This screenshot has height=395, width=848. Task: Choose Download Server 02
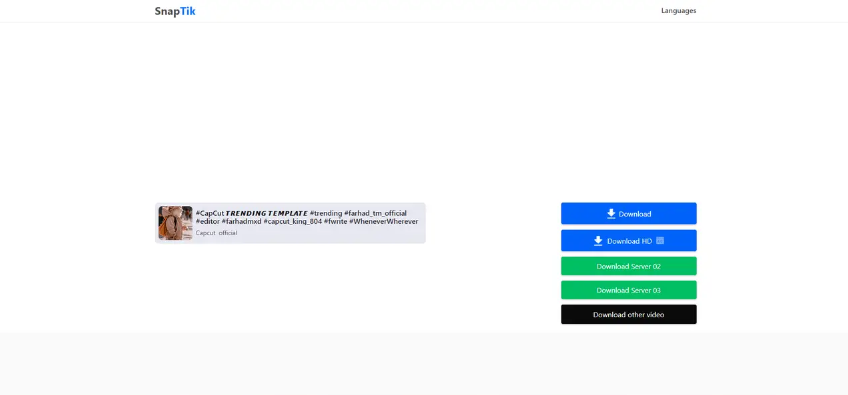[x=628, y=266]
